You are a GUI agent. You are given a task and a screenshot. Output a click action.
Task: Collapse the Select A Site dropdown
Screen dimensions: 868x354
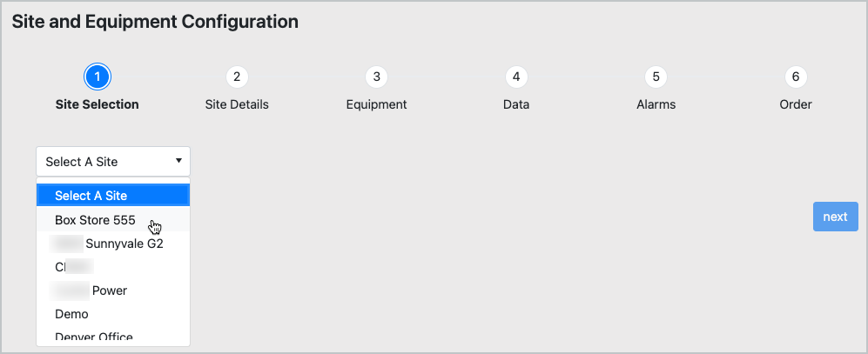[x=113, y=162]
